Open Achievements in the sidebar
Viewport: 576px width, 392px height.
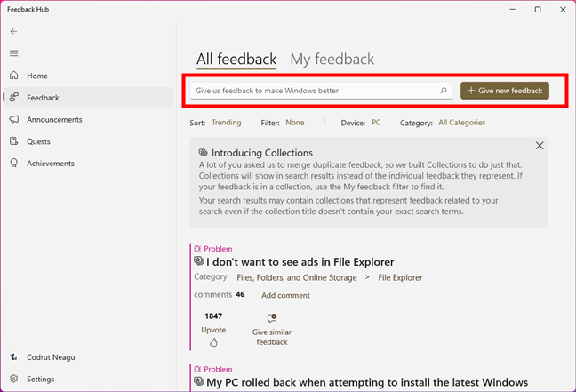pos(88,164)
